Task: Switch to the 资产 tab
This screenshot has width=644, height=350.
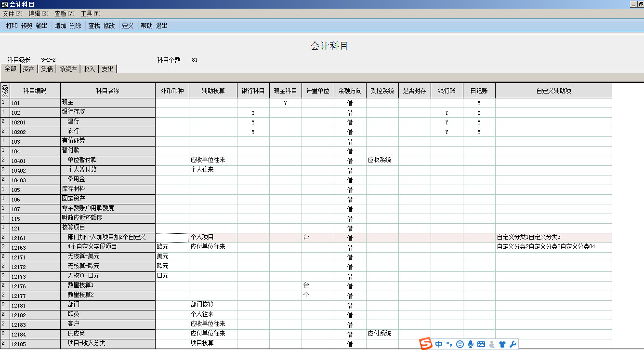Action: [28, 69]
